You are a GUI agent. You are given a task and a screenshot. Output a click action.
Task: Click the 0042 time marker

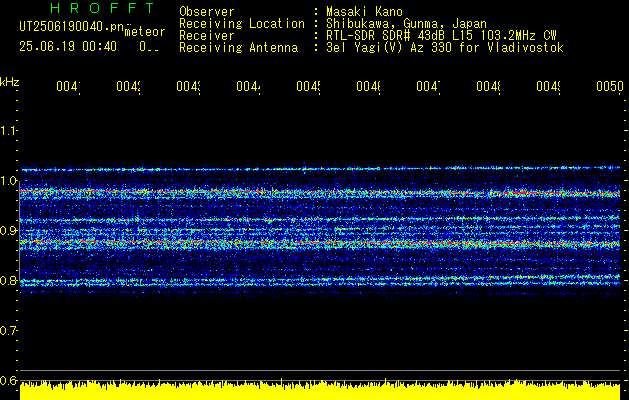[x=128, y=86]
